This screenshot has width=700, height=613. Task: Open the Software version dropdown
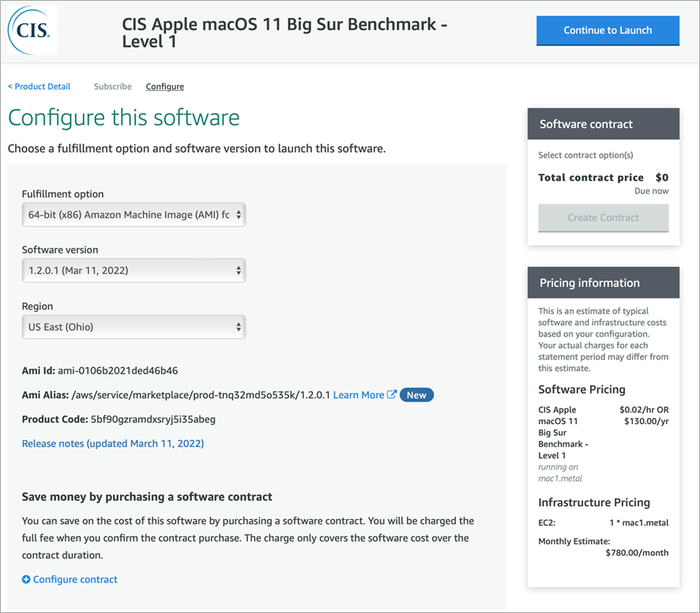click(x=134, y=271)
